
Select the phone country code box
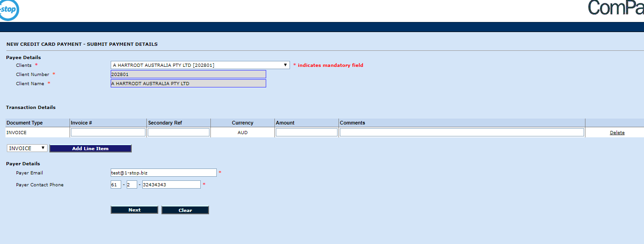coord(116,184)
